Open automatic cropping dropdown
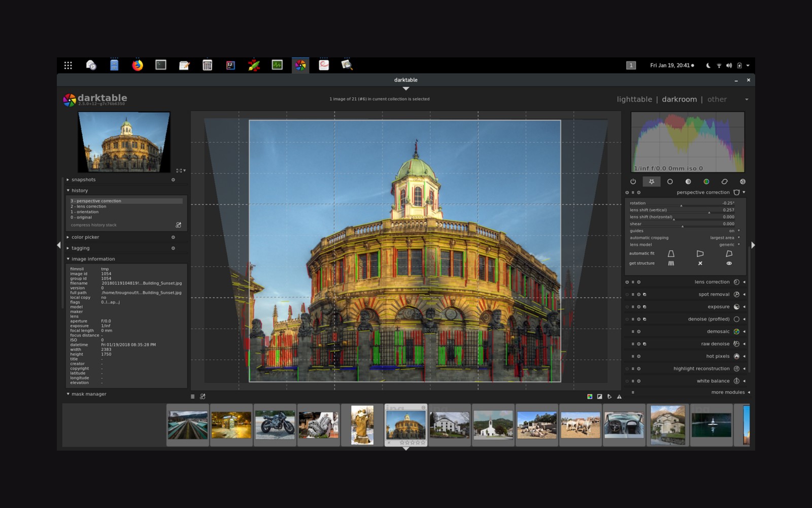 (x=685, y=238)
